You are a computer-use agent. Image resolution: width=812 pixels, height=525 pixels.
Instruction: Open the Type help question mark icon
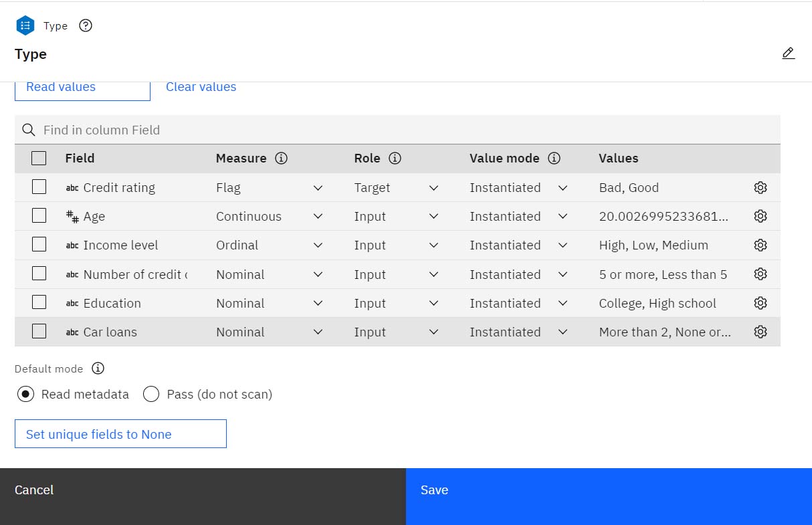[86, 25]
